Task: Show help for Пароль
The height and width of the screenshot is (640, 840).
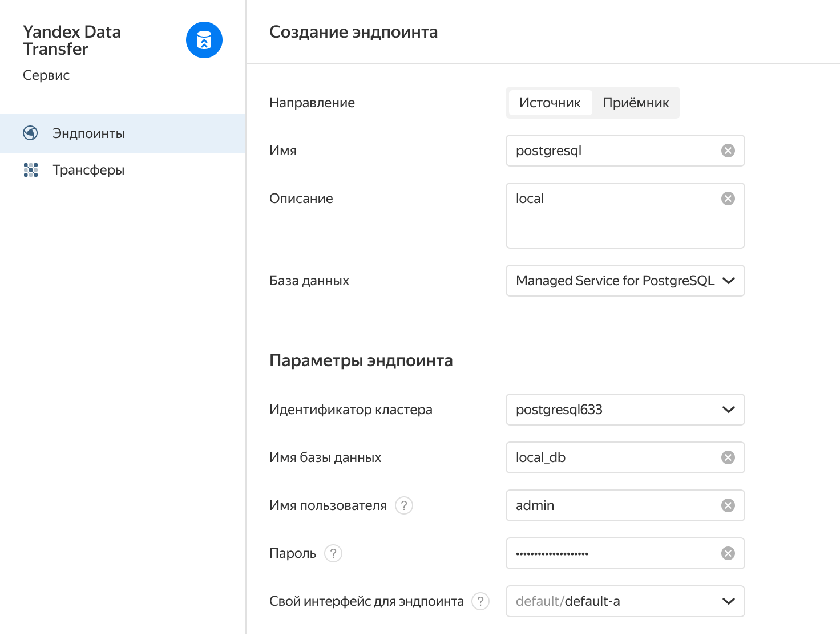Action: click(x=333, y=553)
